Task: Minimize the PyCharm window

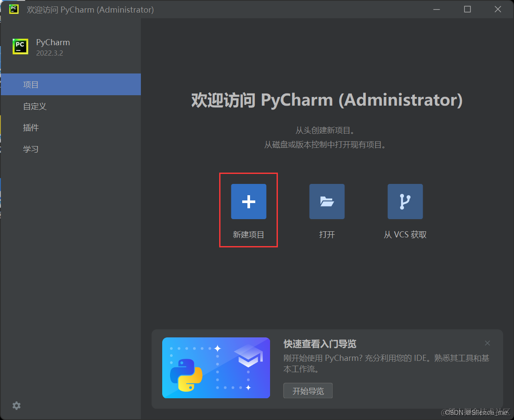Action: point(437,9)
